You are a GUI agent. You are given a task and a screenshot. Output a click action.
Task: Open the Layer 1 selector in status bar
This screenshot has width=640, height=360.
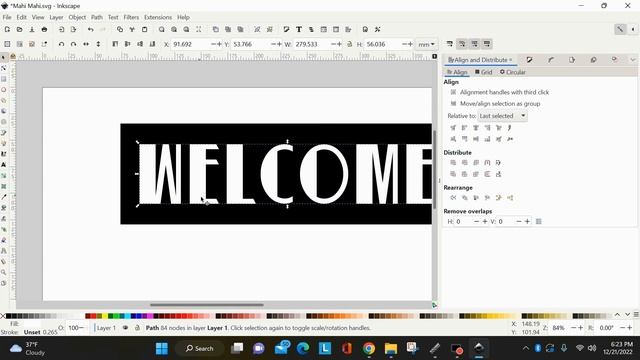pos(106,328)
